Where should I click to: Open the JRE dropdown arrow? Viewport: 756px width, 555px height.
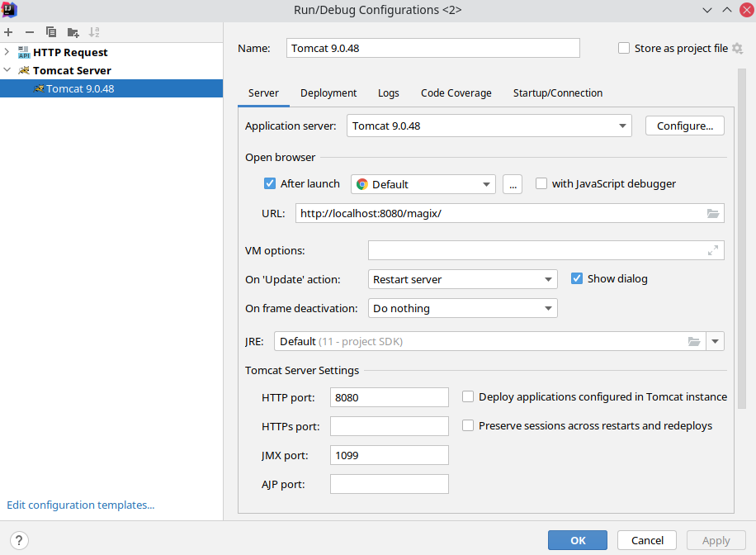pos(715,342)
